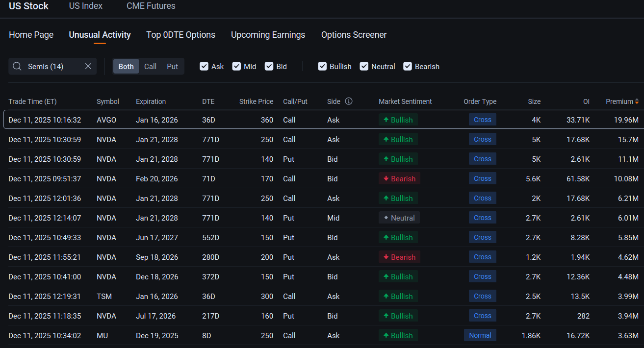
Task: Uncheck the Bullish sentiment checkbox
Action: coord(322,66)
